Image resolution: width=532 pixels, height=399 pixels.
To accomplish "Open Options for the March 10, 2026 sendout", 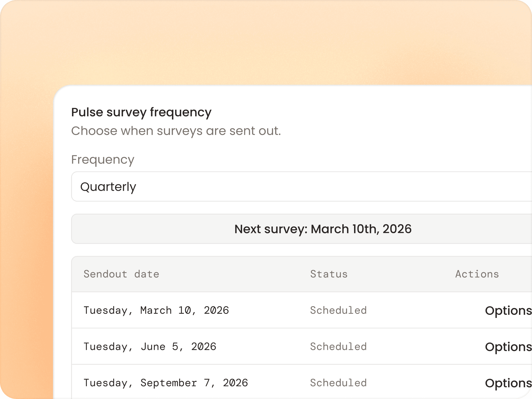I will pos(508,310).
